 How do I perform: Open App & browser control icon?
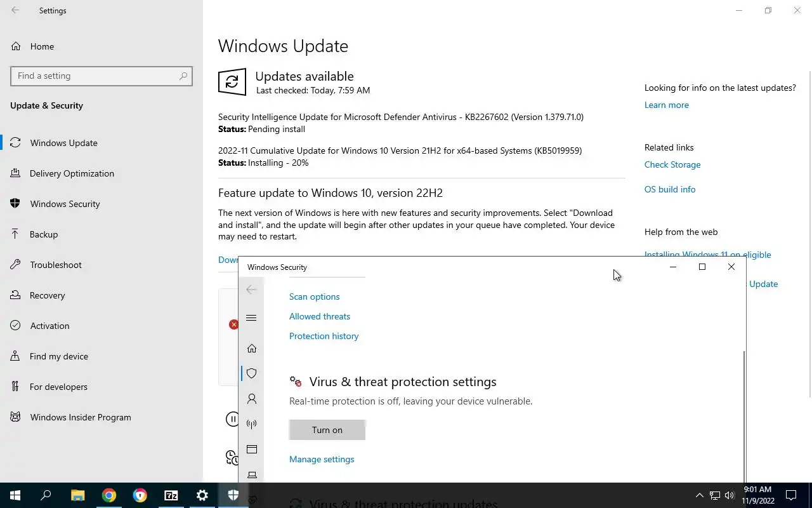point(252,450)
